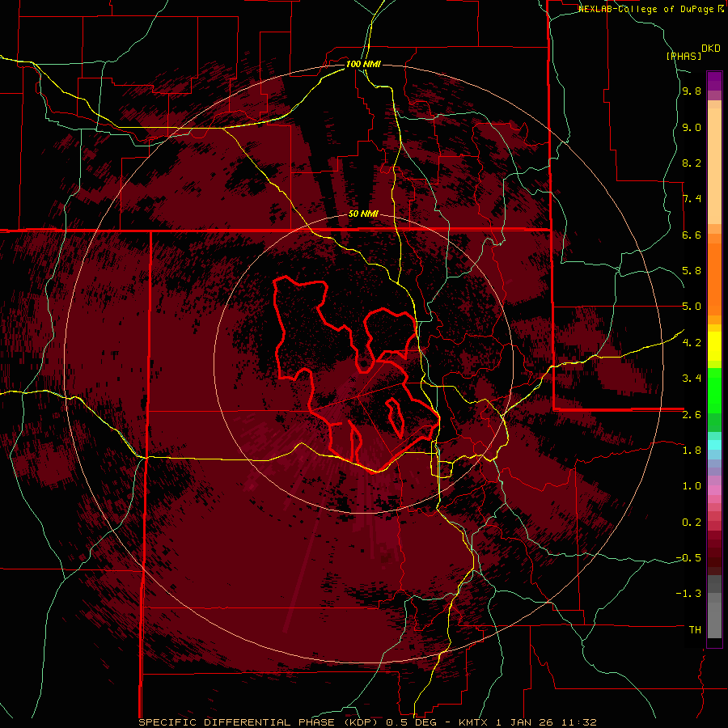Screen dimensions: 728x728
Task: Click the 2.6 value on the scale
Action: 692,414
